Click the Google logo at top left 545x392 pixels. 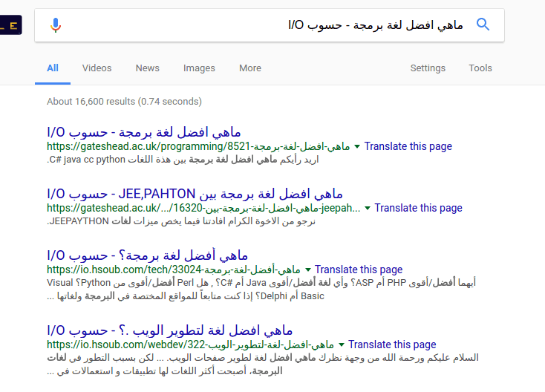coord(10,25)
